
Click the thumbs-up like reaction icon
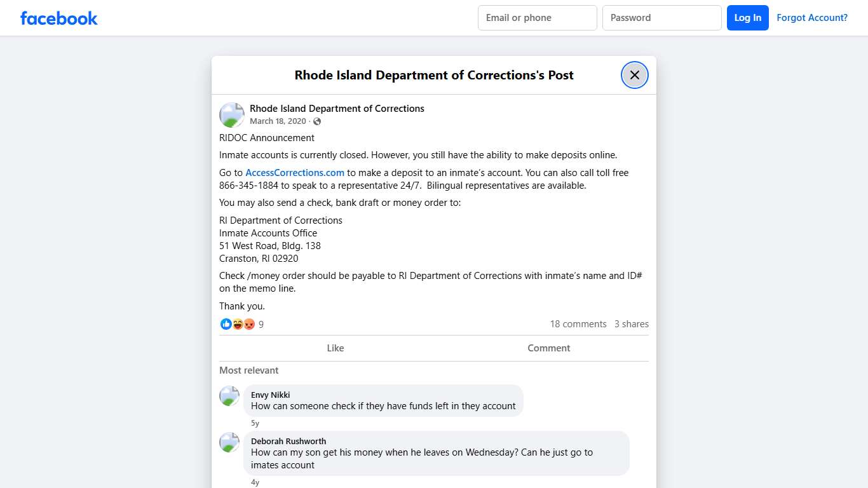[226, 324]
